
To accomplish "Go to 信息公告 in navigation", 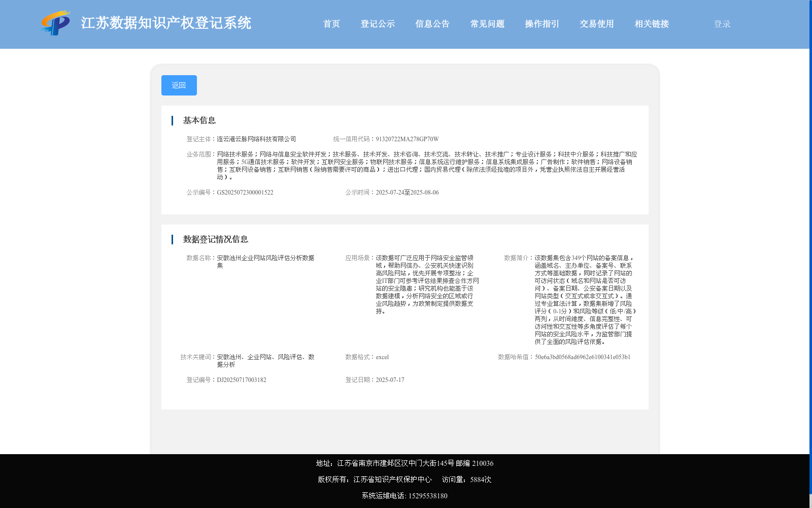I will click(432, 24).
